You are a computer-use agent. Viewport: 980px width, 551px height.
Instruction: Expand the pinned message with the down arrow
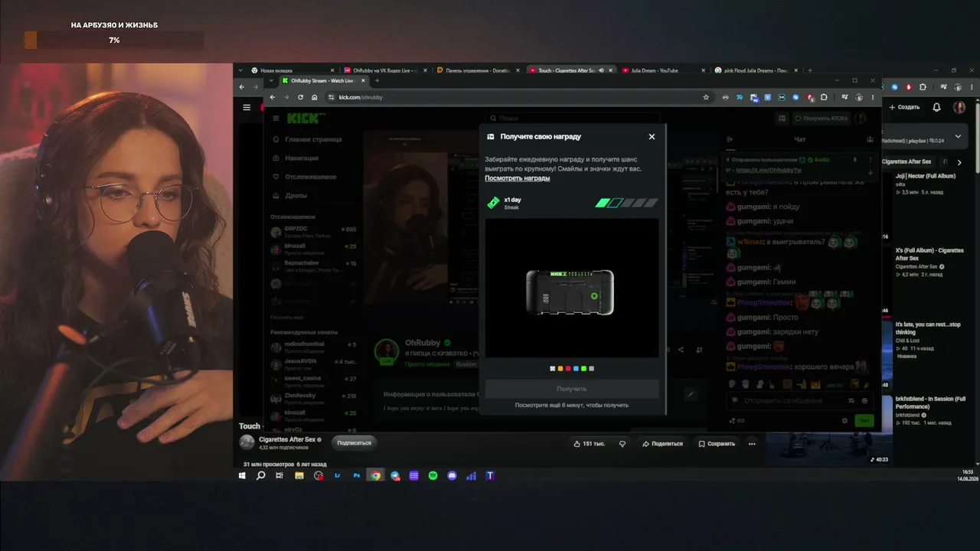[x=870, y=171]
